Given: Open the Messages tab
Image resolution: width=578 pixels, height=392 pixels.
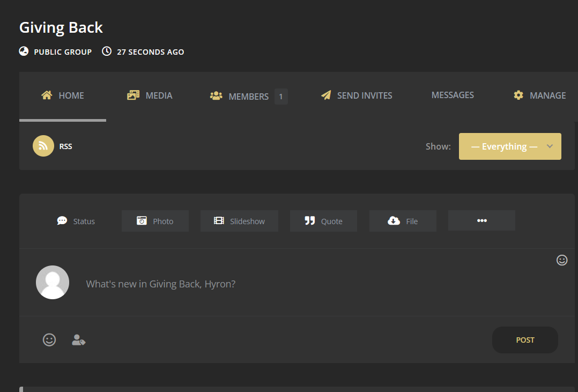Looking at the screenshot, I should point(453,95).
